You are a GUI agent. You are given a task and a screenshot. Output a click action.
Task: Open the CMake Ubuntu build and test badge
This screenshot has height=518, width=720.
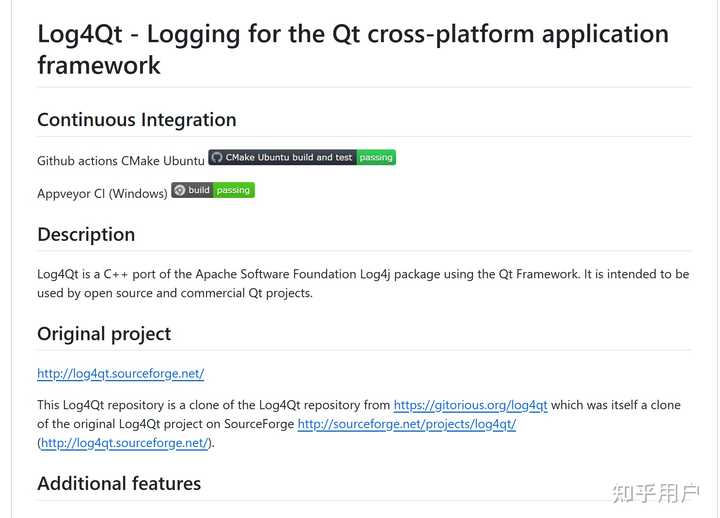[302, 158]
